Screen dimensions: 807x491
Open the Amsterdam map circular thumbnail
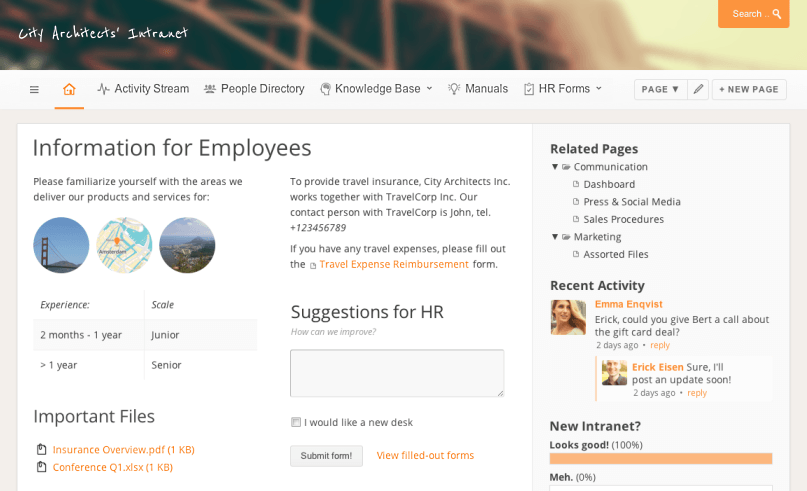click(x=124, y=245)
